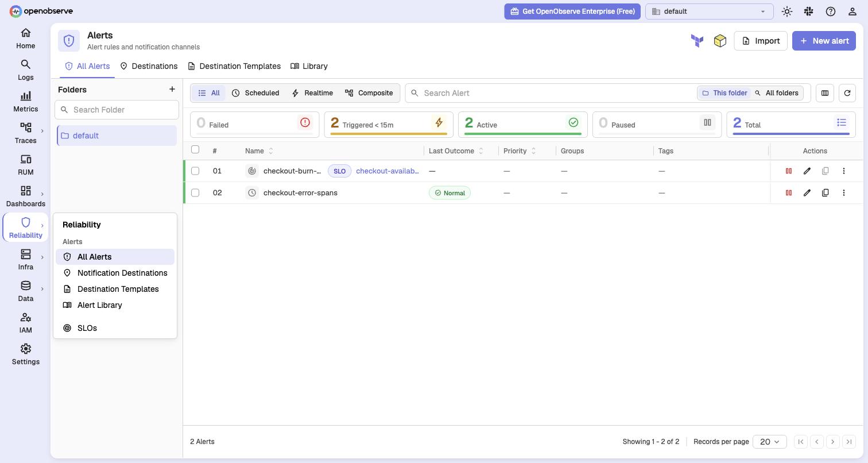This screenshot has width=868, height=463.
Task: Open Settings in the sidebar
Action: click(x=25, y=354)
